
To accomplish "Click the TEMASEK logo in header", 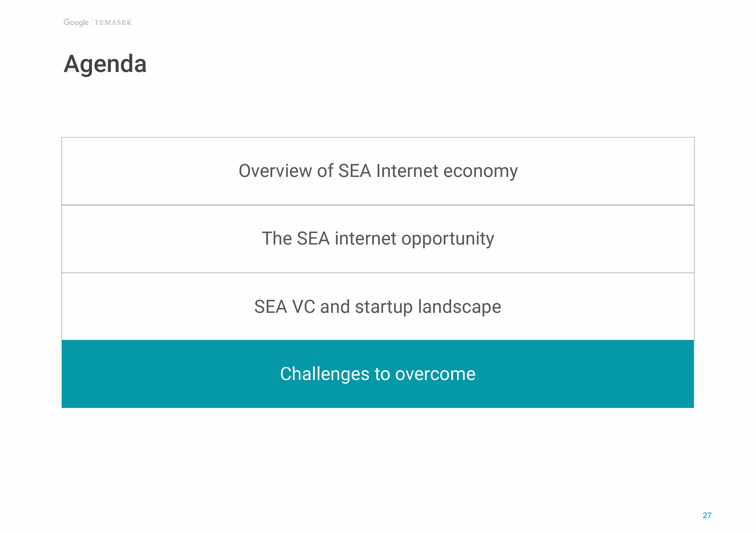I will [113, 22].
